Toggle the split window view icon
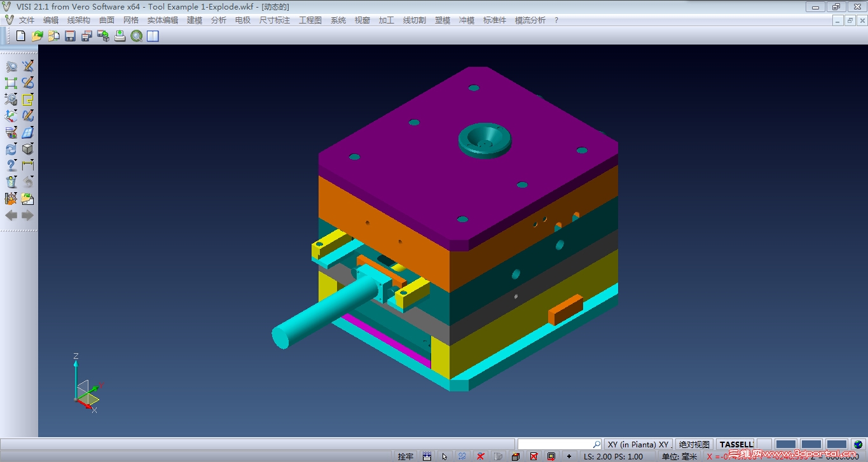 153,36
